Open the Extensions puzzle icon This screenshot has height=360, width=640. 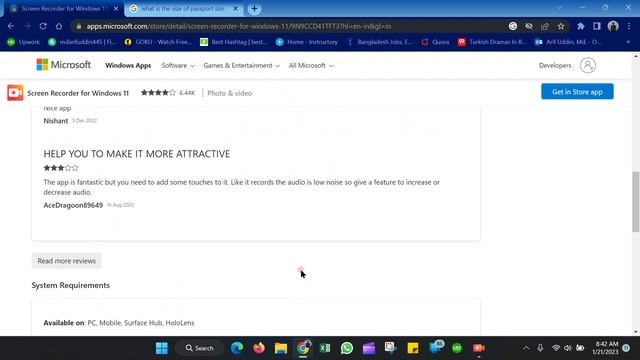tap(580, 26)
